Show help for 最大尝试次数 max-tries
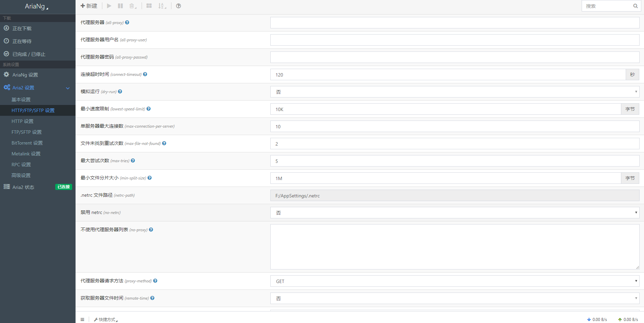The width and height of the screenshot is (644, 323). coord(133,160)
